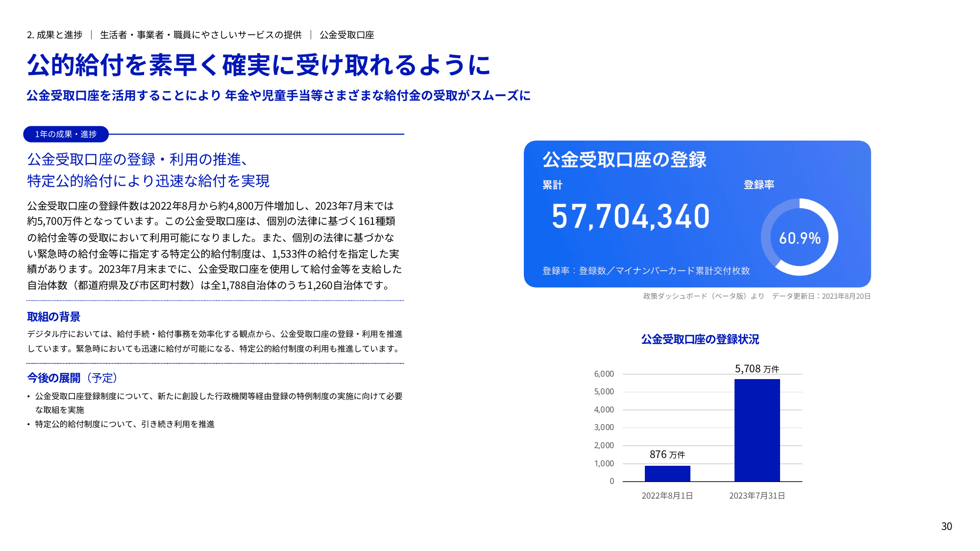The image size is (980, 551).
Task: Click the page number 30
Action: click(946, 526)
